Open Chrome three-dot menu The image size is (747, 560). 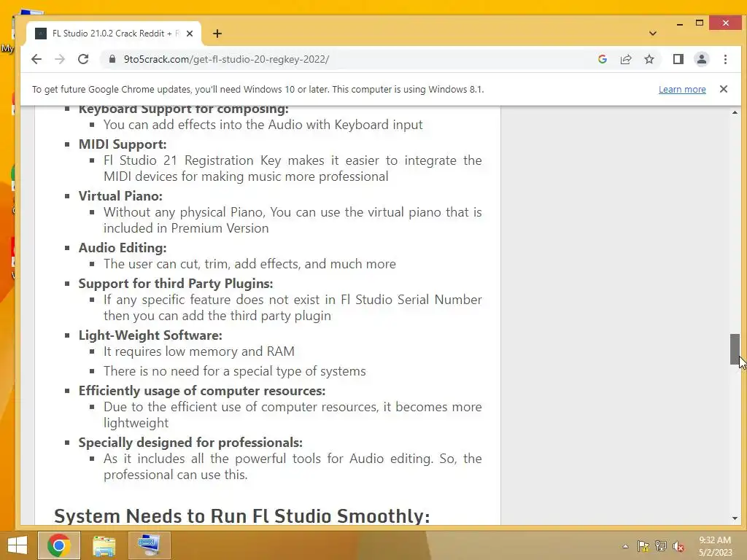point(725,59)
